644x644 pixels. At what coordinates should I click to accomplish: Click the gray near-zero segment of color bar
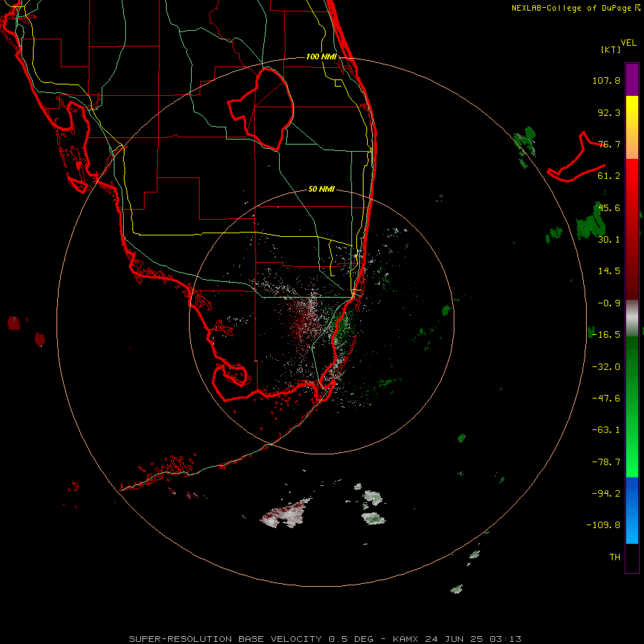(632, 318)
